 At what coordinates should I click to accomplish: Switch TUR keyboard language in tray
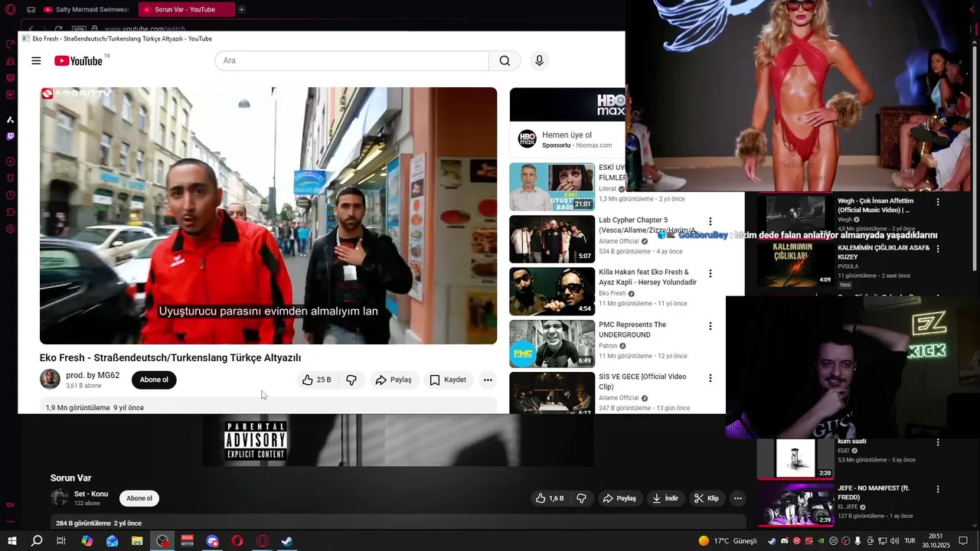tap(910, 541)
